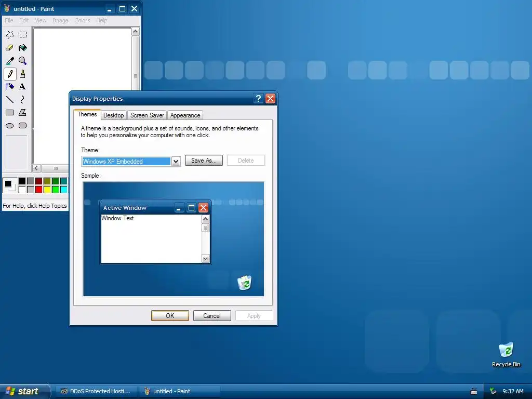The image size is (532, 399).
Task: Click the Paint app icon in title bar
Action: pyautogui.click(x=7, y=8)
